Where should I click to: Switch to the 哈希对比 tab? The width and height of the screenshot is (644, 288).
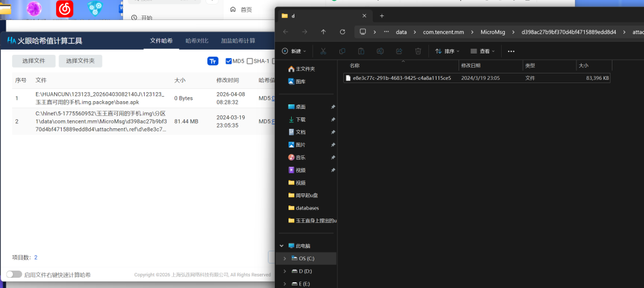click(x=197, y=41)
